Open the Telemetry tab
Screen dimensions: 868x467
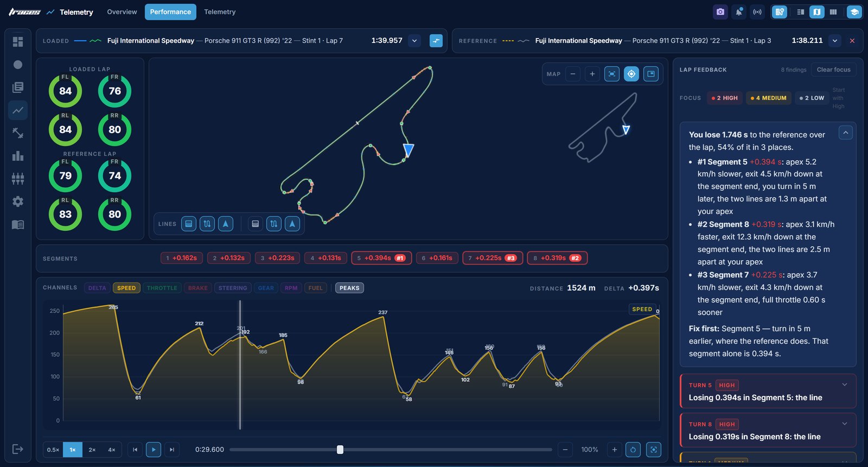click(220, 12)
